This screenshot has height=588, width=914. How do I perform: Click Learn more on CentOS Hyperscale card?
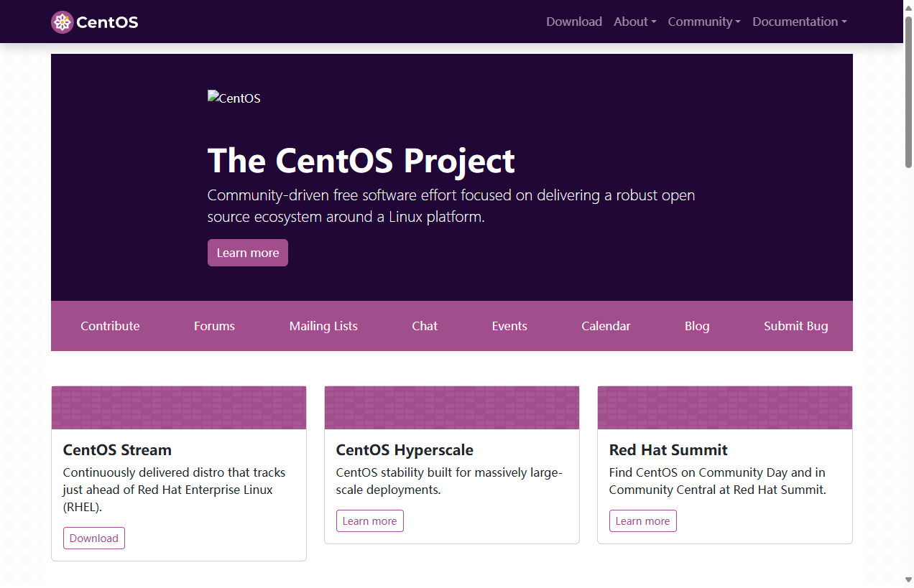369,521
